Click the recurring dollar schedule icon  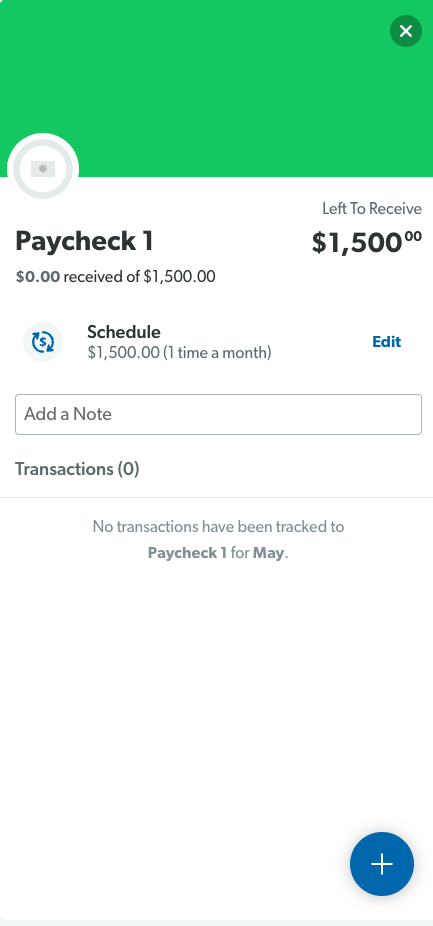43,342
